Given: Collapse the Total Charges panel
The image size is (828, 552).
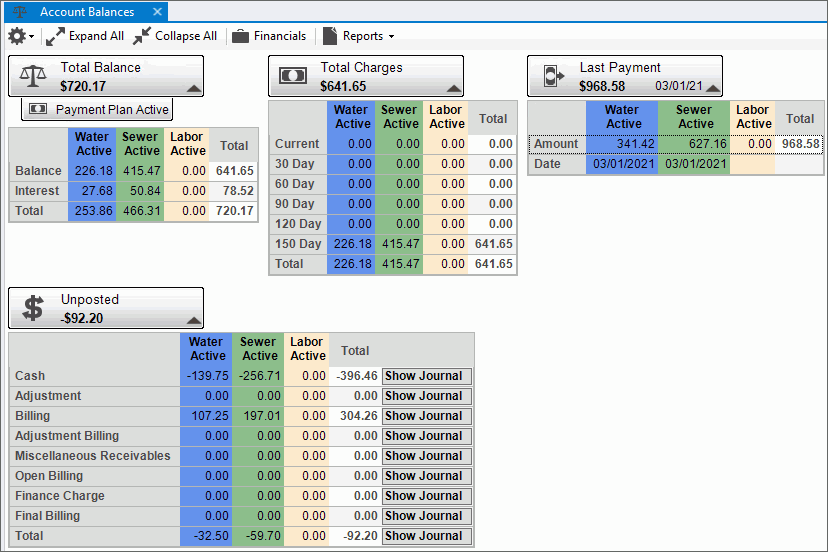Looking at the screenshot, I should 454,88.
